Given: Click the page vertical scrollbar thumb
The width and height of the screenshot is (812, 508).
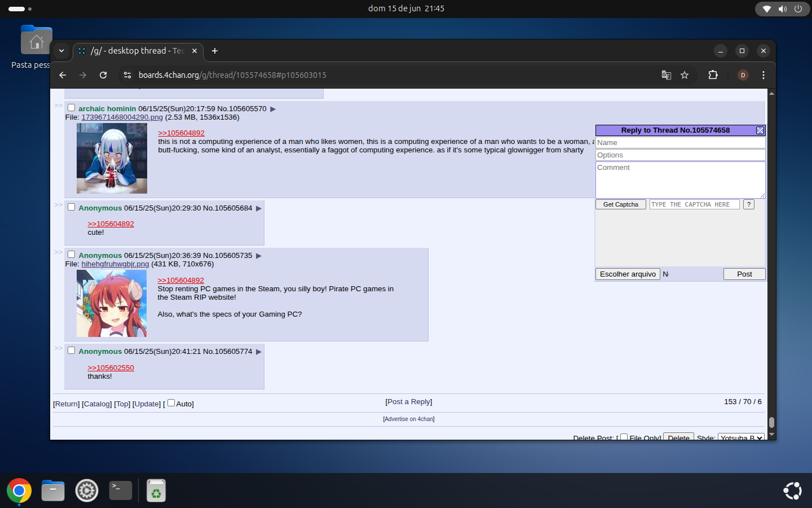Looking at the screenshot, I should 771,422.
